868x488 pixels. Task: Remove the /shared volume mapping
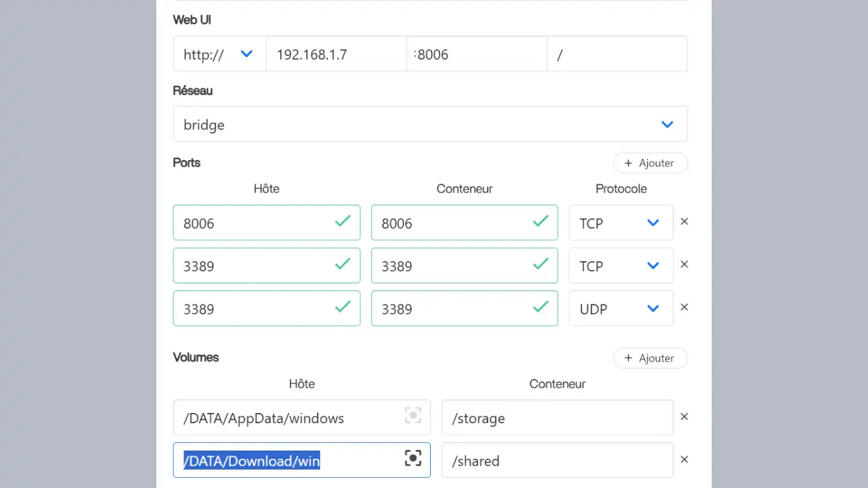[x=684, y=459]
